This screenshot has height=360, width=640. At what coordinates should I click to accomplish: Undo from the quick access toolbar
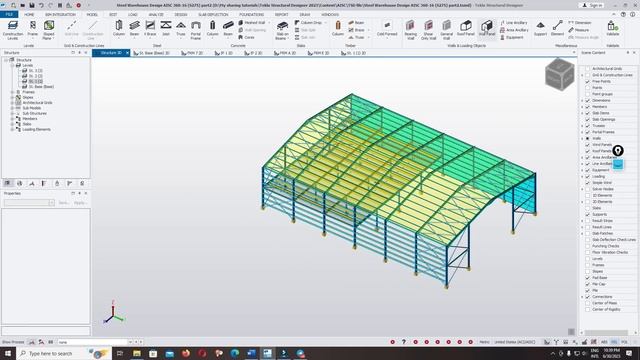(x=41, y=5)
